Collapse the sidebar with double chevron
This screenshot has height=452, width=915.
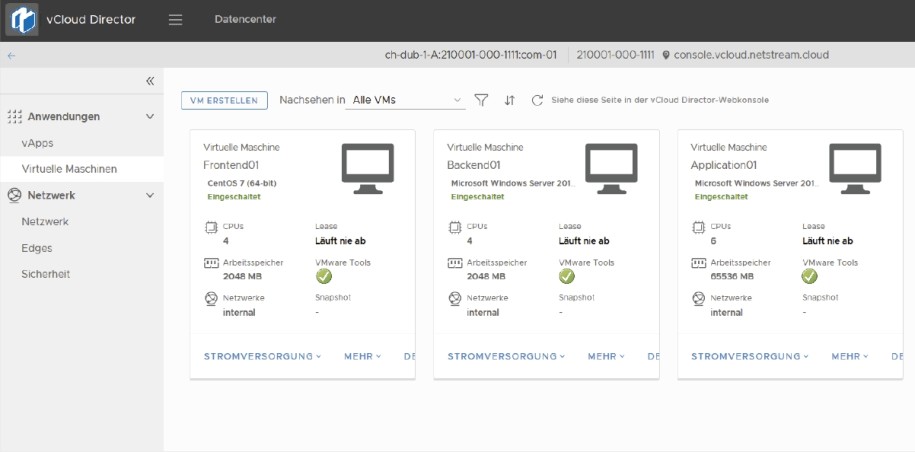(150, 81)
